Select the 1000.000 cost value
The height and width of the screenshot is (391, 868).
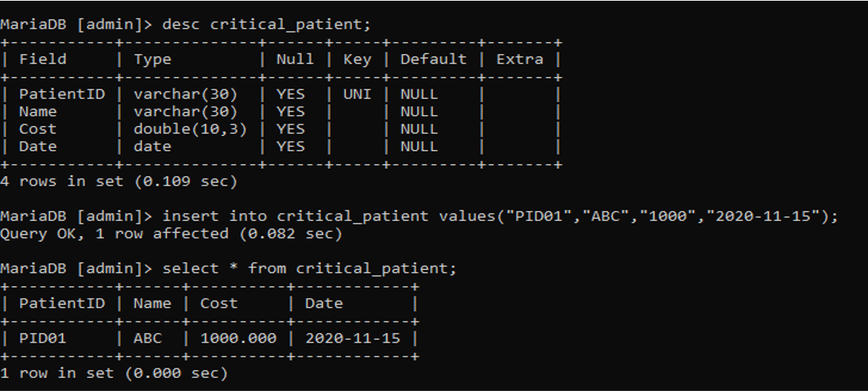(x=238, y=338)
